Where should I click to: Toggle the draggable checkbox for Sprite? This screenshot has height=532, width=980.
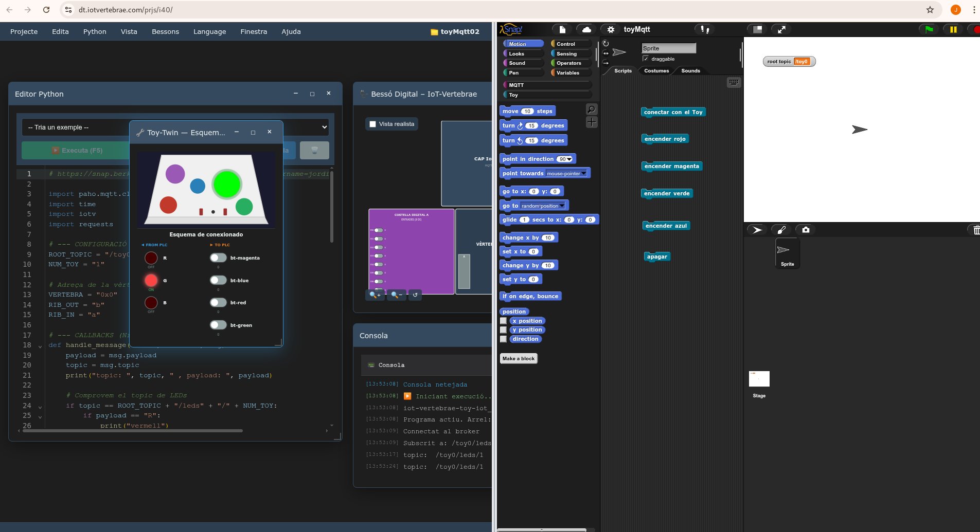click(645, 59)
